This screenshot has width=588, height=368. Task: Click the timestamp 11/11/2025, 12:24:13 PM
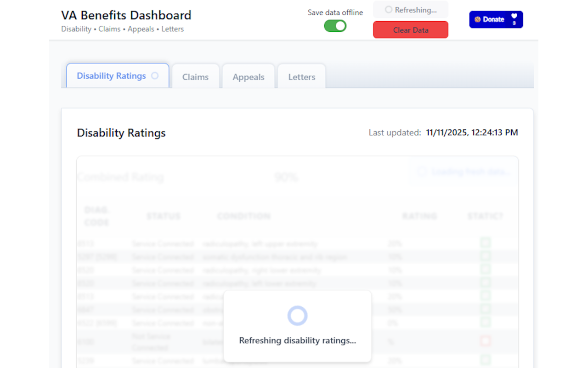[472, 133]
